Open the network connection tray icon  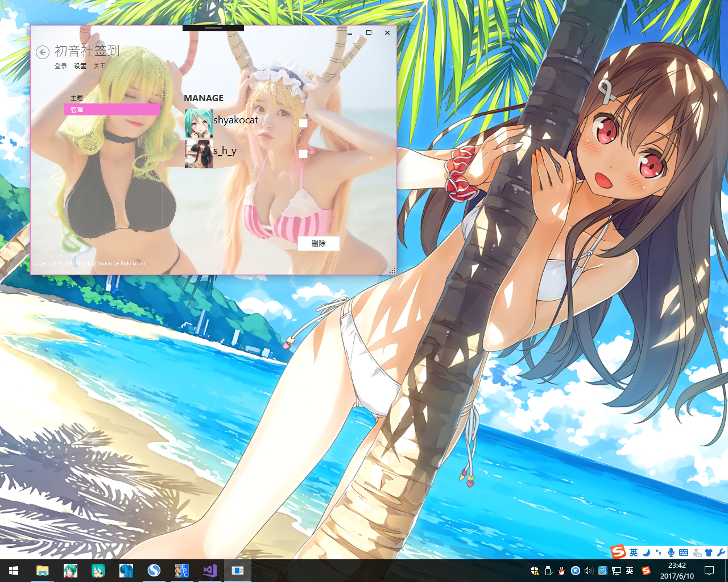point(616,571)
